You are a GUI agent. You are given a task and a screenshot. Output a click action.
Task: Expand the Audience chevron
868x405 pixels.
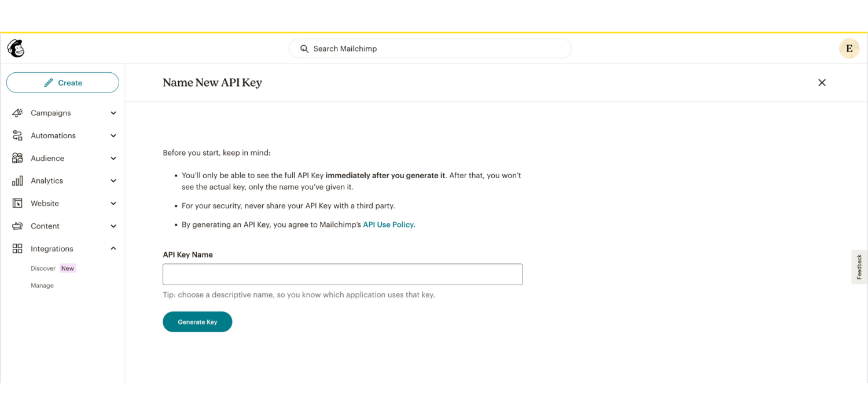pos(113,158)
